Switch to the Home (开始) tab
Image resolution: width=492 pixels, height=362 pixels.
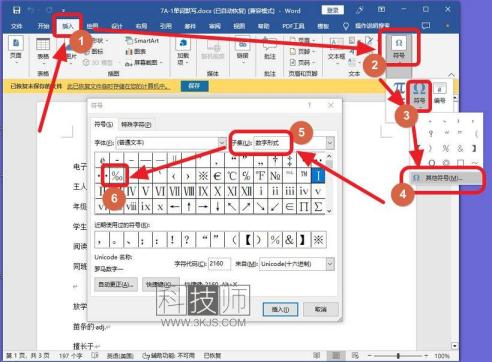(x=43, y=26)
